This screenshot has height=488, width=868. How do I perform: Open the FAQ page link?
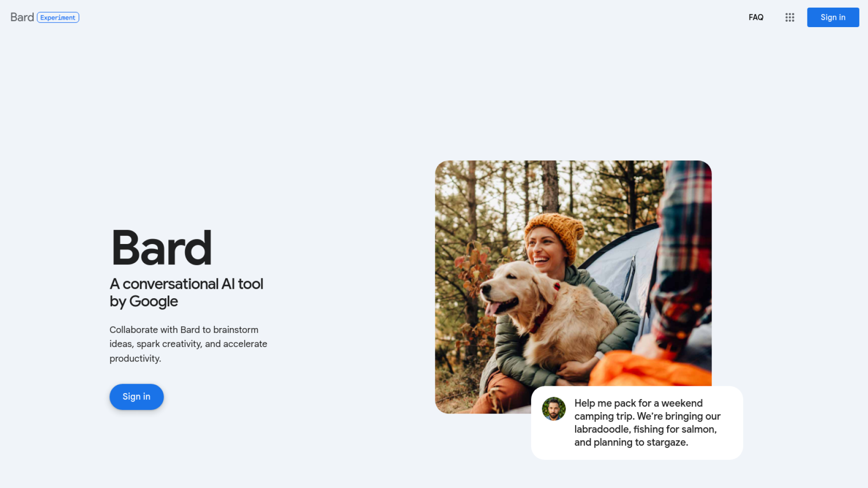(756, 17)
